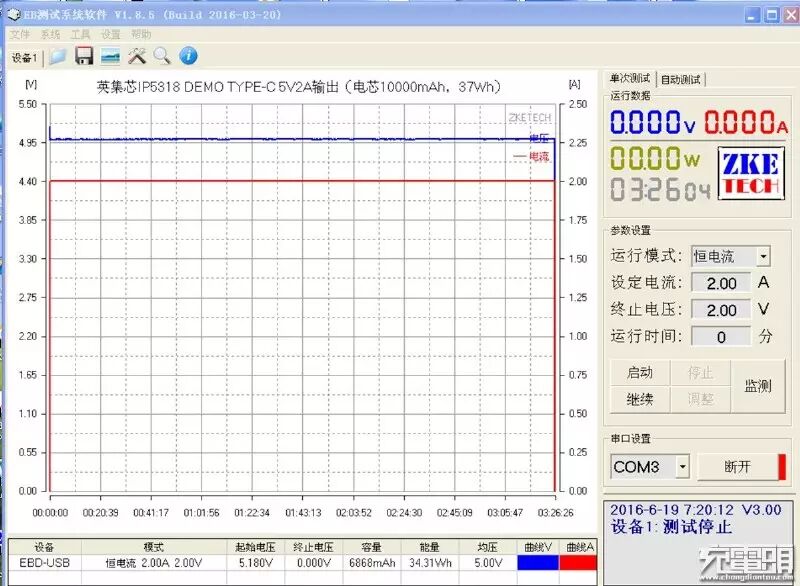Click the 6868mAh capacity cell
The height and width of the screenshot is (586, 800).
point(372,563)
